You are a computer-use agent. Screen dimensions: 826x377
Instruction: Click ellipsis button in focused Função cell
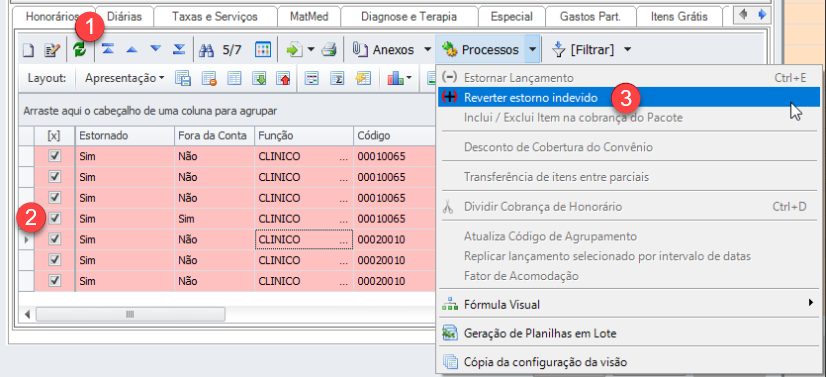[345, 240]
